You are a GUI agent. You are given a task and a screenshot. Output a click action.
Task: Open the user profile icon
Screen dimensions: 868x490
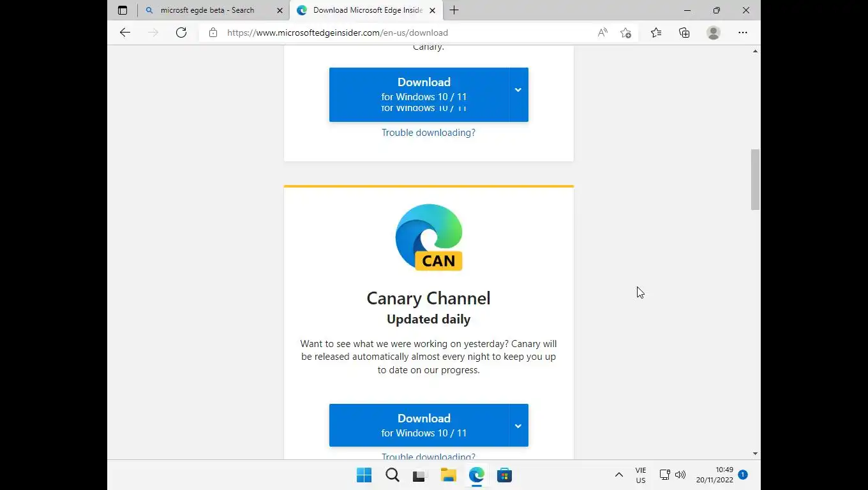714,33
